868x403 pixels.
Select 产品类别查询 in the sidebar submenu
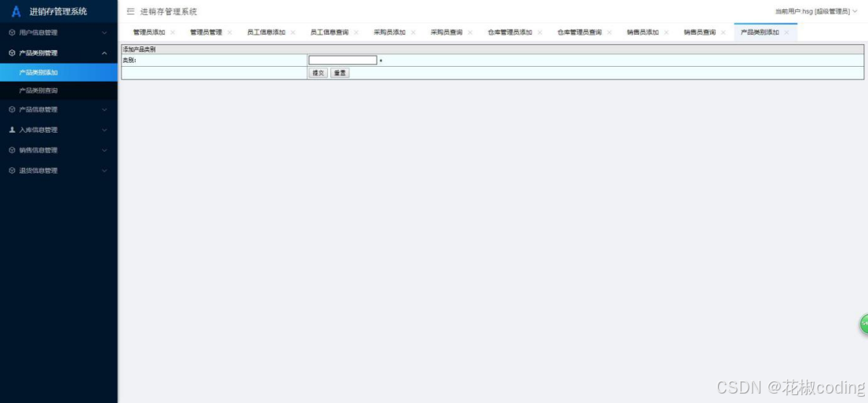59,90
